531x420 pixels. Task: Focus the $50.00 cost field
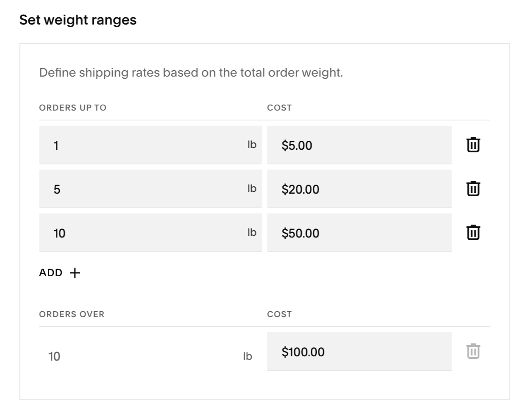pos(359,233)
